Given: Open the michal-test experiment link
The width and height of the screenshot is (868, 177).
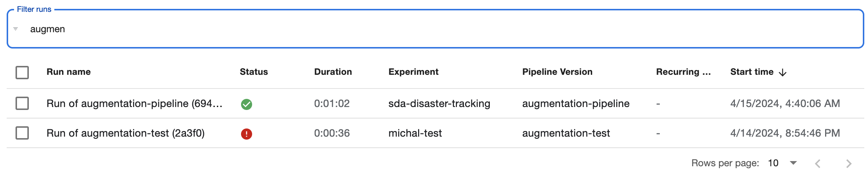Looking at the screenshot, I should pyautogui.click(x=415, y=133).
